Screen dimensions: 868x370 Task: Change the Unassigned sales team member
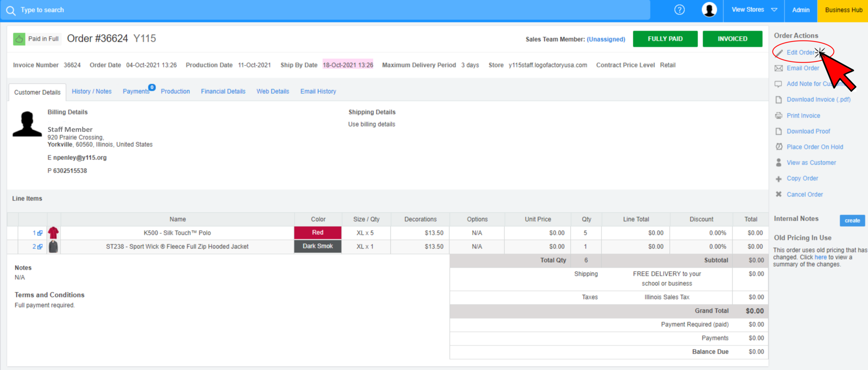click(x=606, y=39)
